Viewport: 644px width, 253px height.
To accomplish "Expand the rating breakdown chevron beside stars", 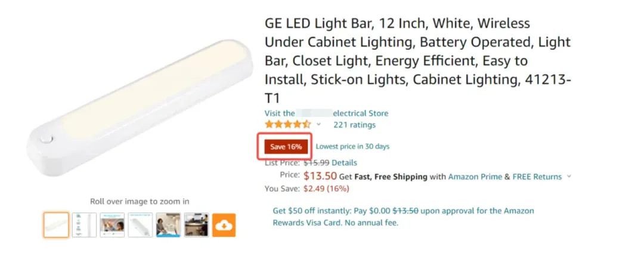I will tap(318, 125).
